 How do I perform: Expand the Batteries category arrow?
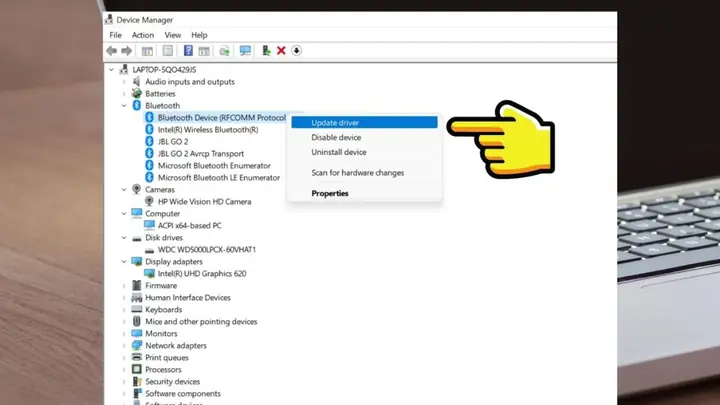(x=124, y=94)
